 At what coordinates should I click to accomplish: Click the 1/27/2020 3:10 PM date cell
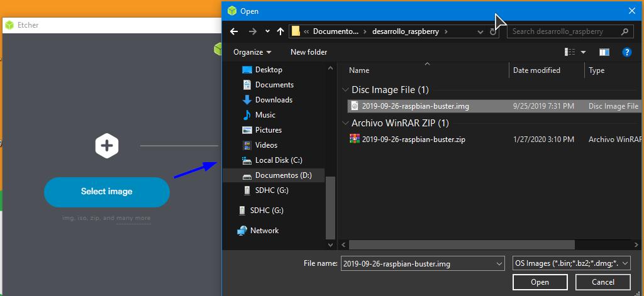point(543,140)
